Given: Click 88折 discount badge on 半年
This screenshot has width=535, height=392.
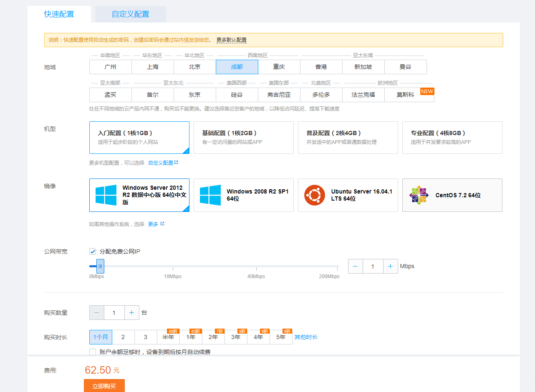Looking at the screenshot, I should coord(173,331).
